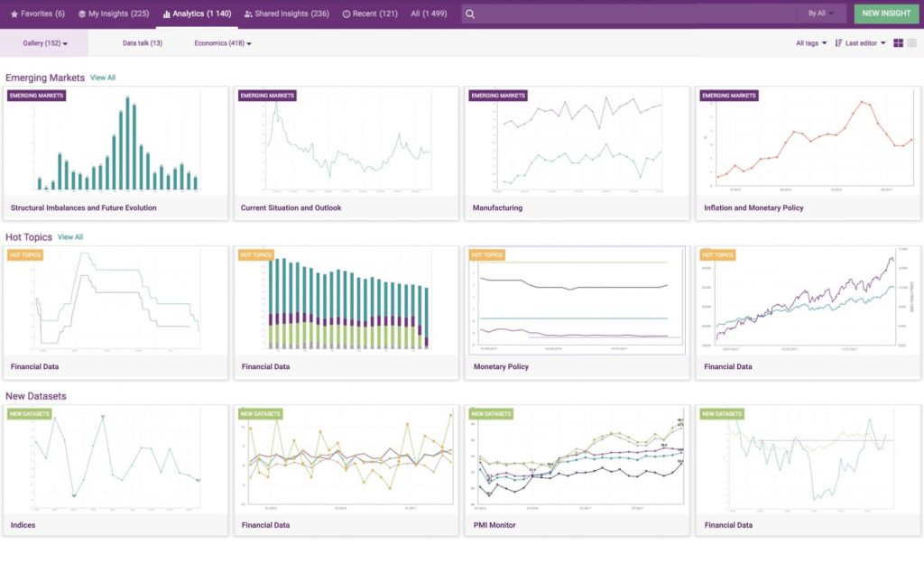Select the Data talk category
The image size is (924, 581).
point(143,43)
